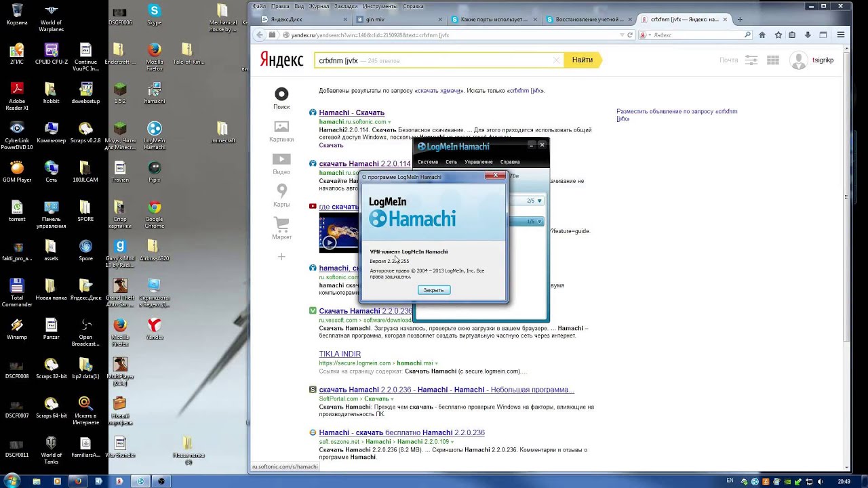Launch World of Warplanes desktop shortcut
Viewport: 868px width, 488px height.
click(x=52, y=18)
